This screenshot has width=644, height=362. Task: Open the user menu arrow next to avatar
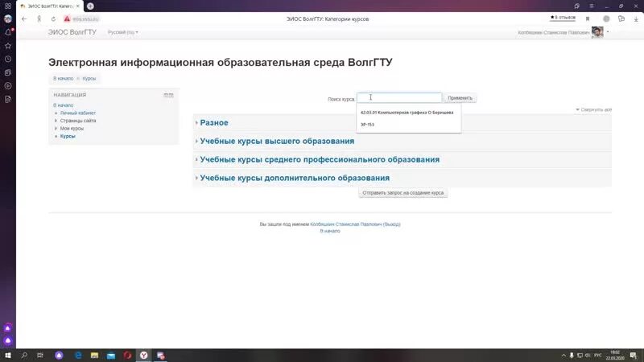(608, 32)
